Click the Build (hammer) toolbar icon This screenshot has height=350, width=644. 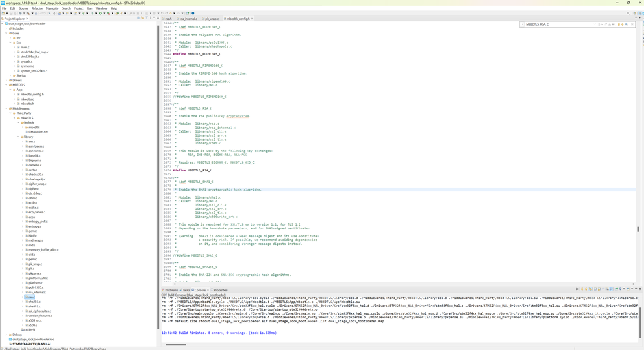(x=28, y=13)
